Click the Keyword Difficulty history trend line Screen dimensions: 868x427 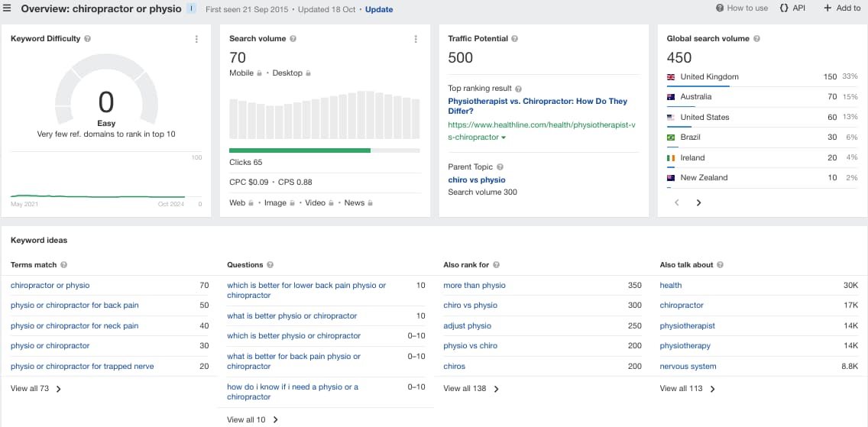(x=98, y=196)
